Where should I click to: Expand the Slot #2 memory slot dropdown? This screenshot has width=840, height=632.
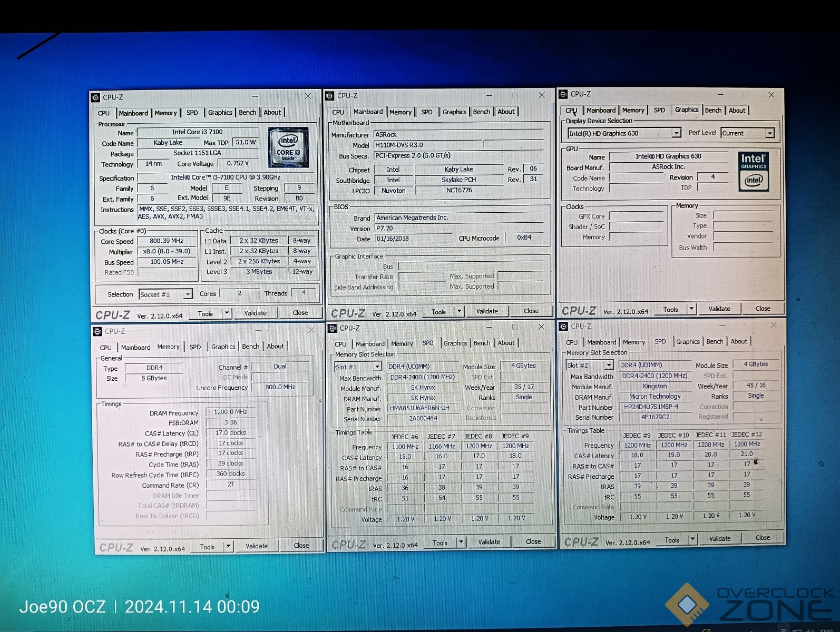tap(609, 365)
